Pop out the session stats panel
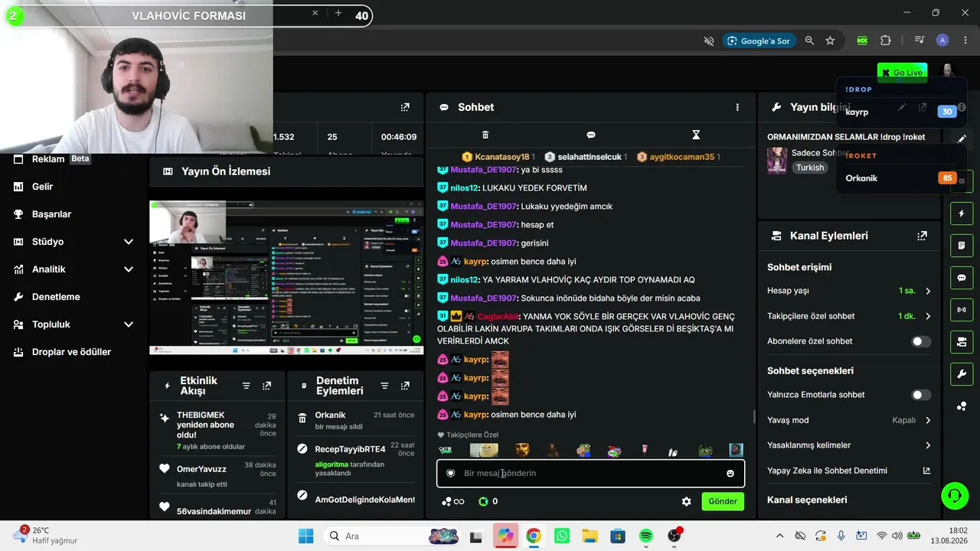Screen dimensions: 980x551 405,107
